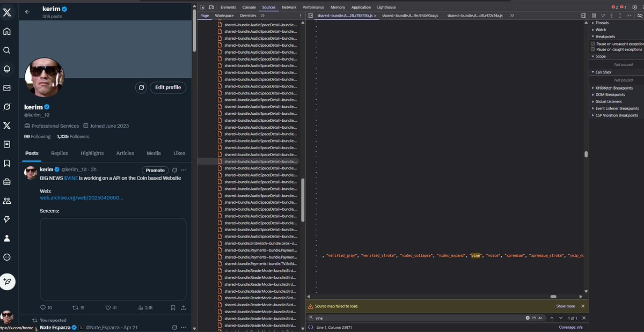
Task: Open Jobs briefcase icon in sidebar
Action: pos(7,182)
